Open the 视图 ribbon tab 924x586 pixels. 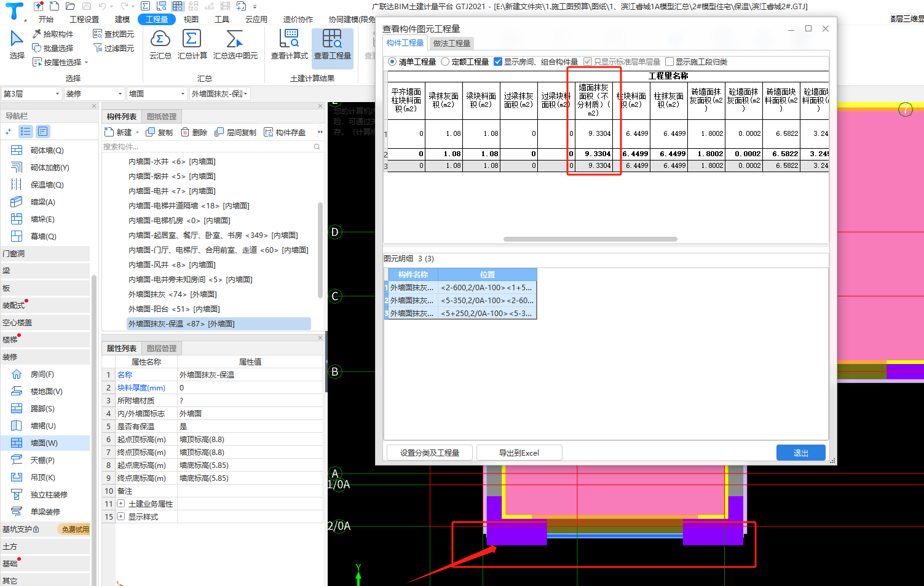pos(191,19)
